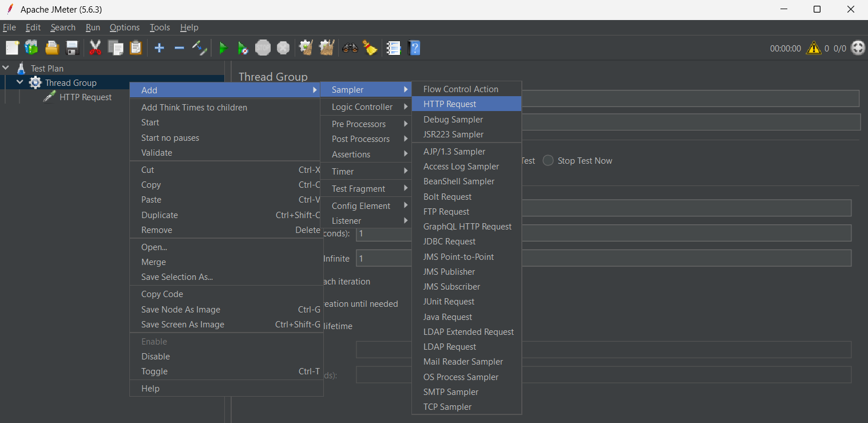This screenshot has width=868, height=423.
Task: Click the yellow warning log icon
Action: click(x=813, y=48)
